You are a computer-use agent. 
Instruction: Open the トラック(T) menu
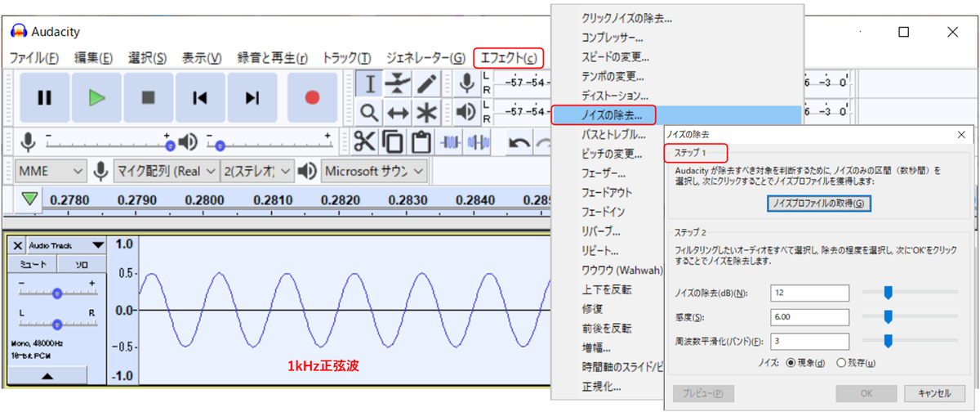coord(346,58)
